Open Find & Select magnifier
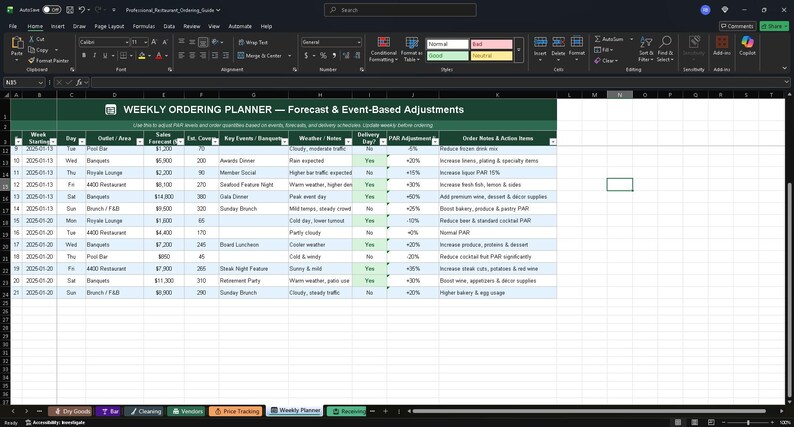794x427 pixels. (x=665, y=49)
